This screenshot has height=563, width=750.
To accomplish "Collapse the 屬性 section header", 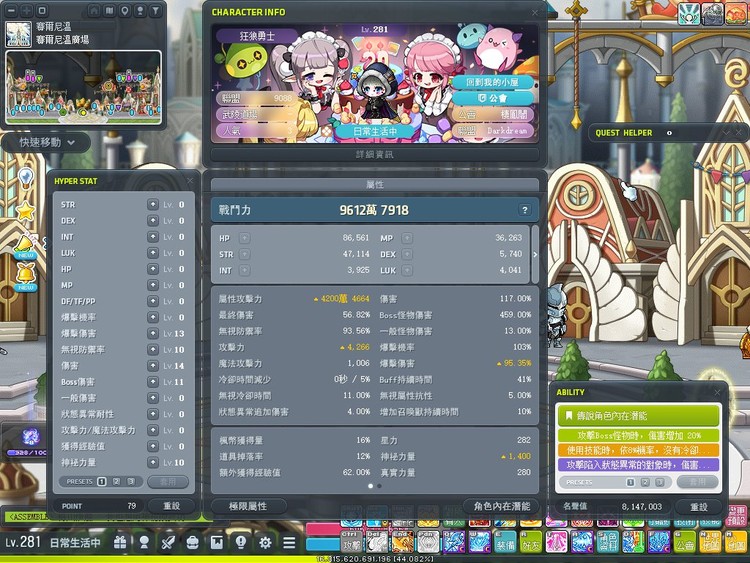I will pyautogui.click(x=375, y=184).
